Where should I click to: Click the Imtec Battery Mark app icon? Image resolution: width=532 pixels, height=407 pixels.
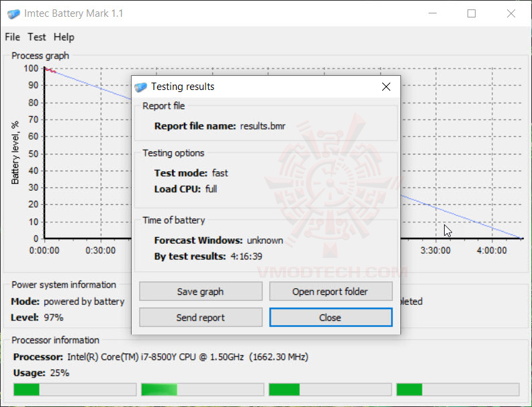(13, 14)
